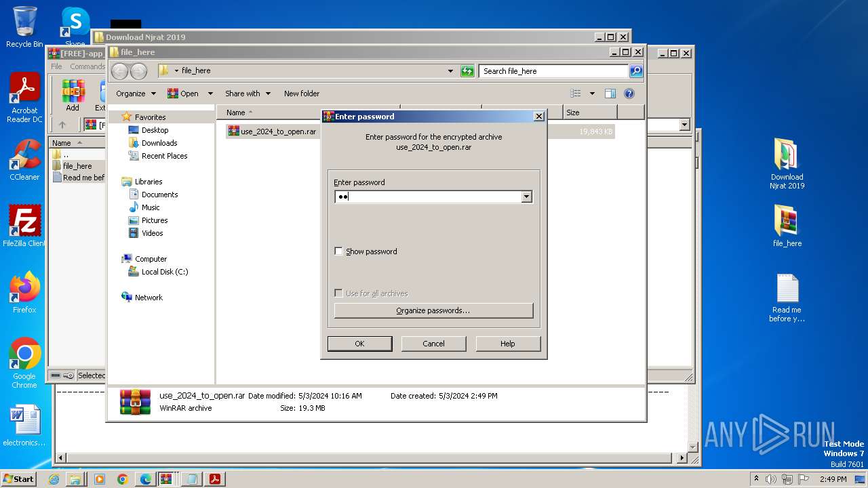Image resolution: width=868 pixels, height=488 pixels.
Task: Open Internet Explorer from the taskbar
Action: point(54,479)
